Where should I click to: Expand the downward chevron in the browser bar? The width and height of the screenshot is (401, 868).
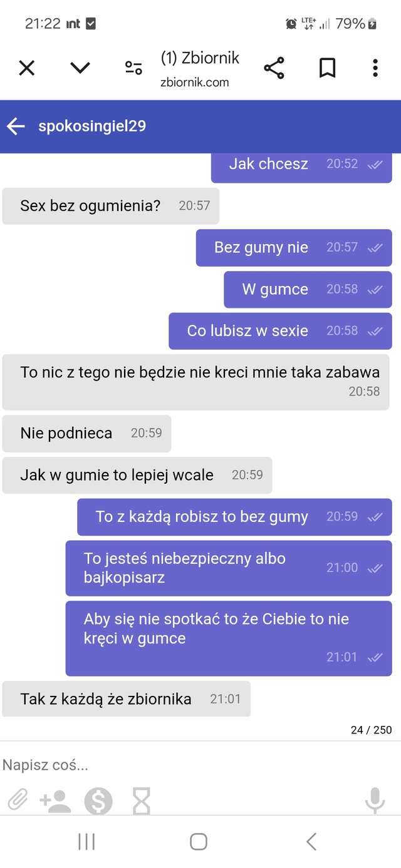click(80, 68)
